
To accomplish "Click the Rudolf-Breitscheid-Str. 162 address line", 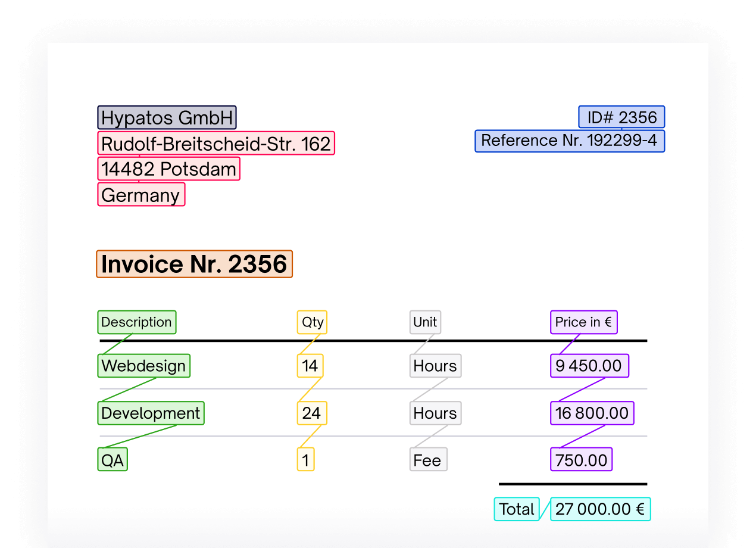I will click(215, 143).
